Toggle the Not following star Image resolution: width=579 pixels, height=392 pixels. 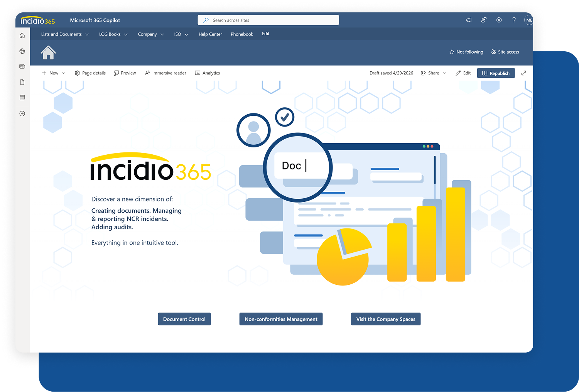click(x=466, y=52)
